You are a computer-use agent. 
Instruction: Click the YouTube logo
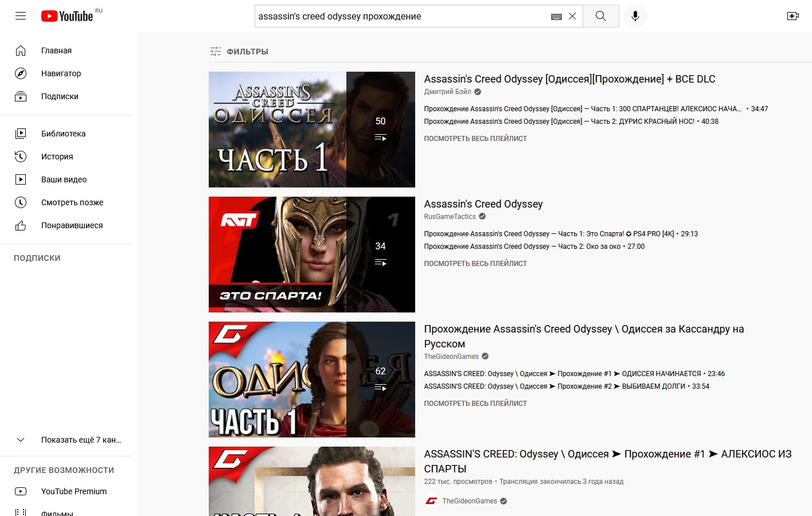67,16
